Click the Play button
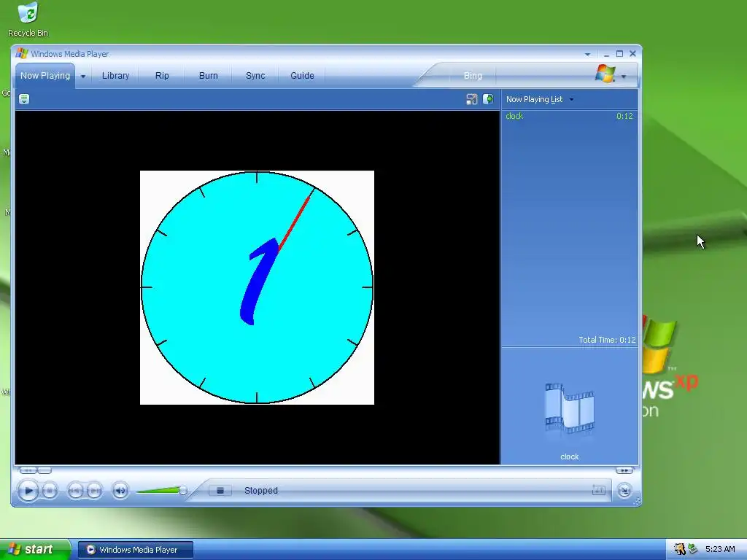This screenshot has height=560, width=747. tap(28, 491)
